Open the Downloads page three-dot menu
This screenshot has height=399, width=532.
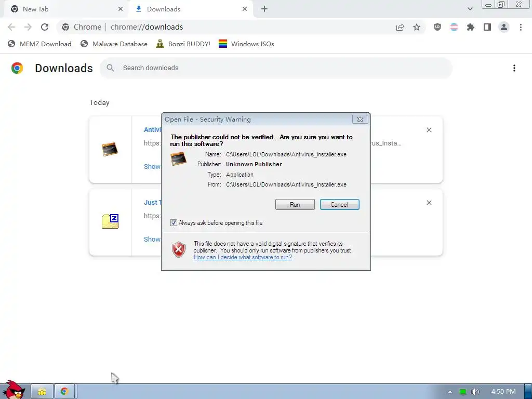click(514, 68)
